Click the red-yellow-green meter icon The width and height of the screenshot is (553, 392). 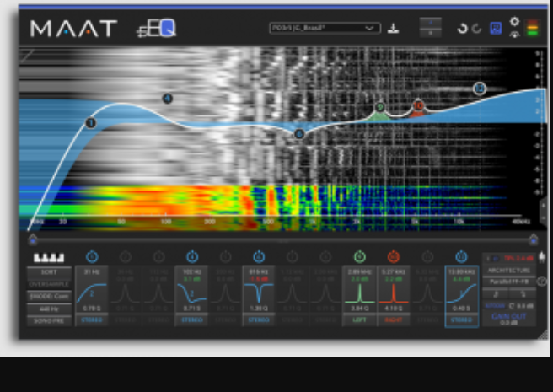(x=533, y=28)
